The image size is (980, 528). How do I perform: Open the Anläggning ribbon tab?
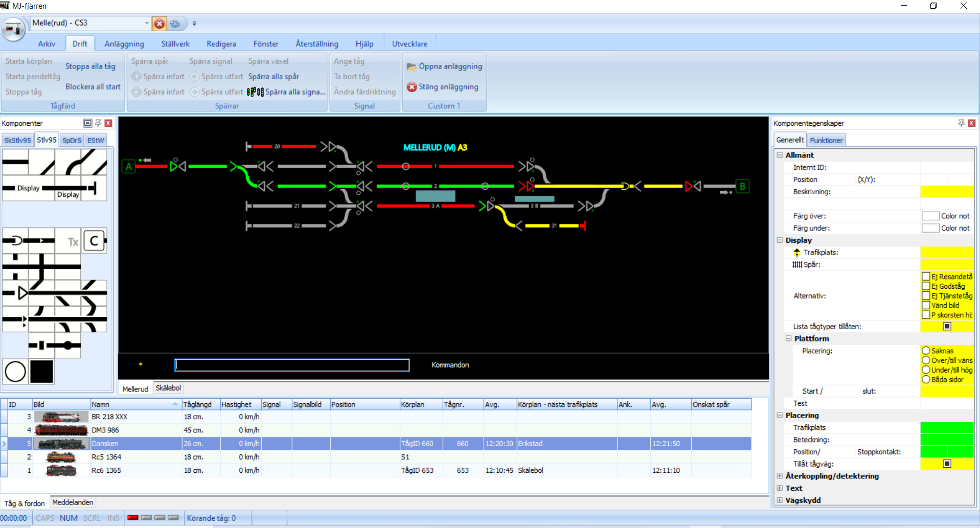[124, 44]
